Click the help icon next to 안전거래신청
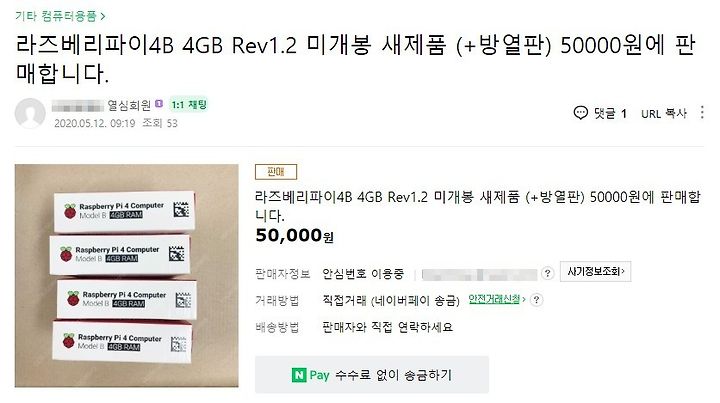The image size is (720, 403). coord(536,300)
